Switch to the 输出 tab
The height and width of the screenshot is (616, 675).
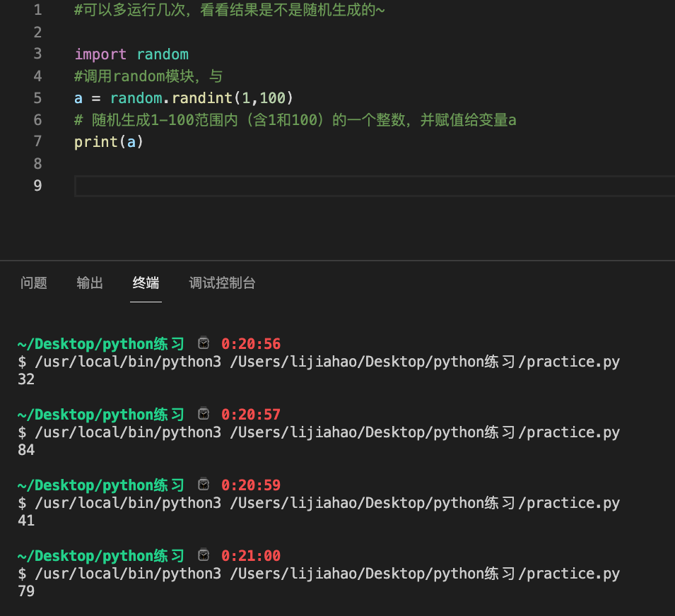point(90,283)
